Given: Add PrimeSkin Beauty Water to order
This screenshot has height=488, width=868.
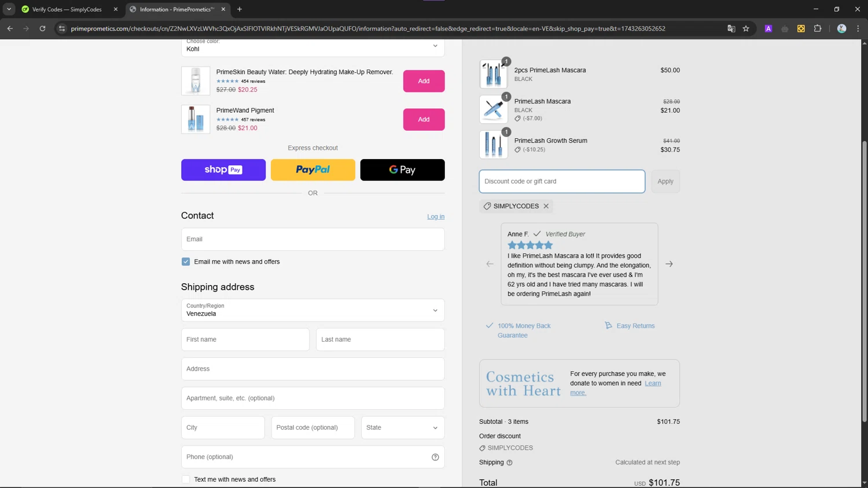Looking at the screenshot, I should (424, 81).
